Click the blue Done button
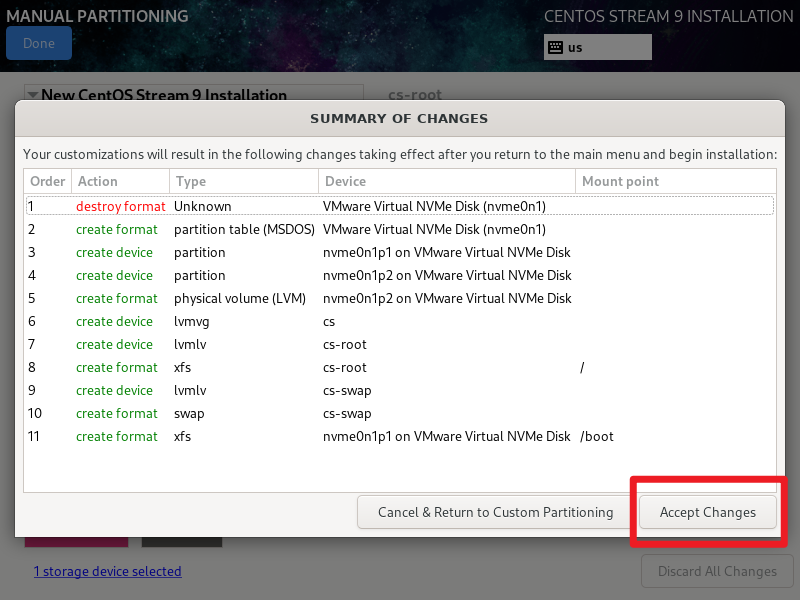The image size is (800, 600). (x=39, y=43)
